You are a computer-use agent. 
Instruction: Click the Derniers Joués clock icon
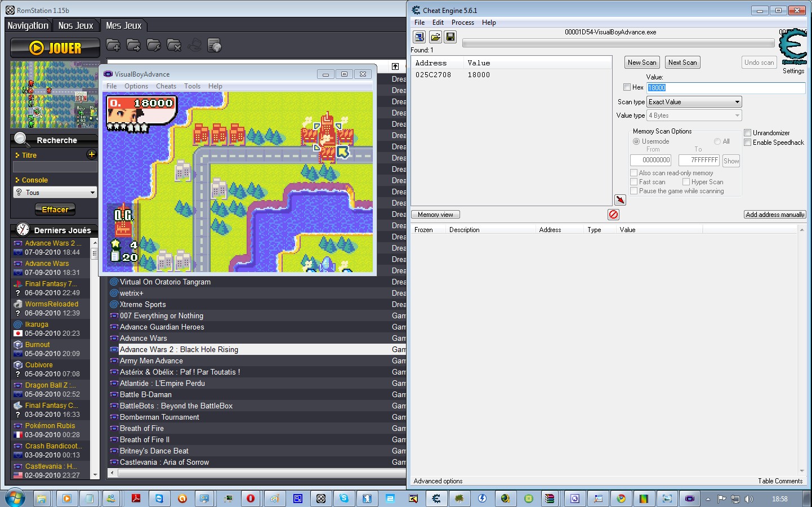pos(23,229)
